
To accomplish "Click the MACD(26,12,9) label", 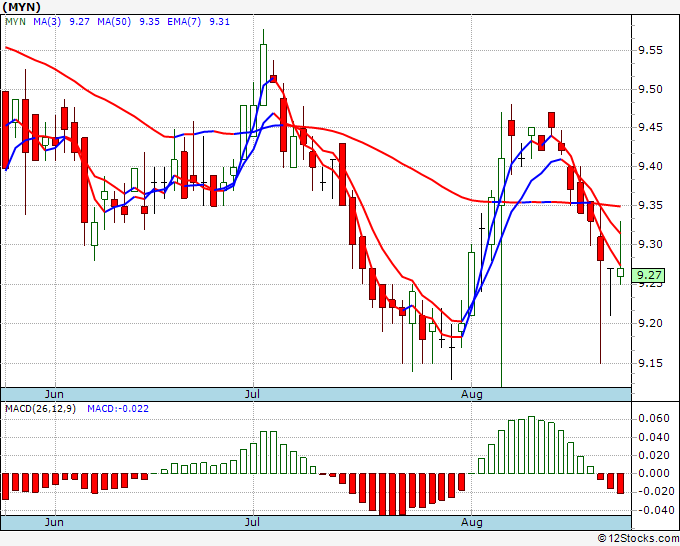I will (40, 409).
